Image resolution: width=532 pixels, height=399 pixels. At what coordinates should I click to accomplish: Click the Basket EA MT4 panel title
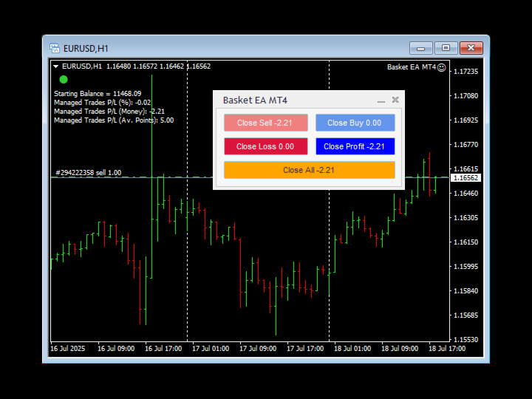click(255, 100)
